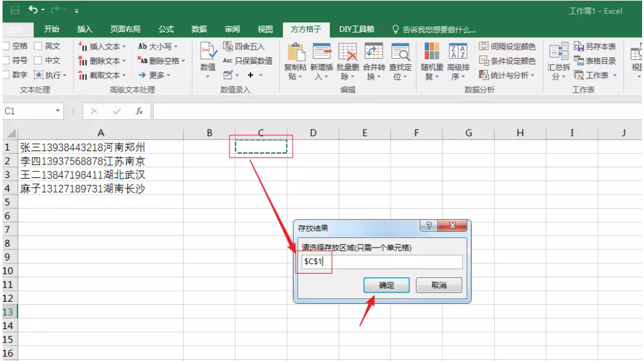This screenshot has height=361, width=644.
Task: Toggle the 空格 checkbox
Action: tap(5, 46)
